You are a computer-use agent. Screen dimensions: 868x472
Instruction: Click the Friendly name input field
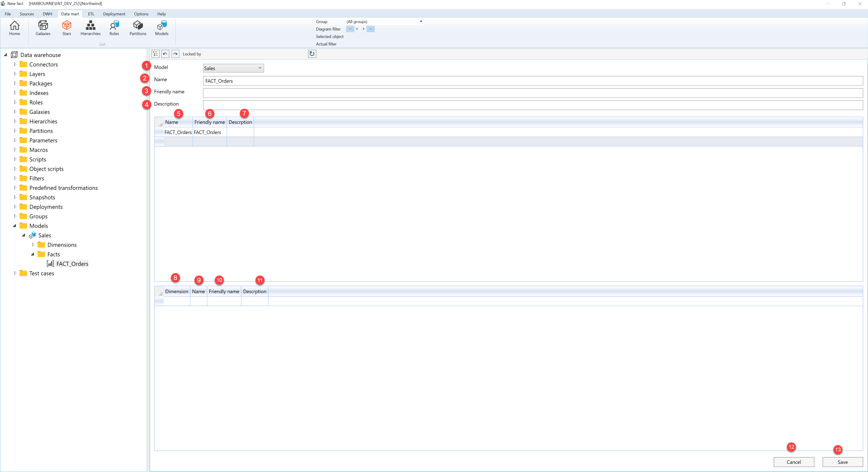[x=533, y=93]
